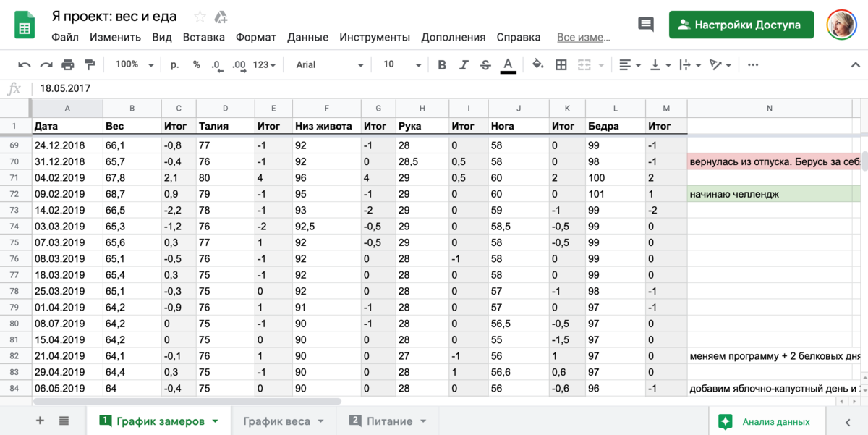Image resolution: width=868 pixels, height=435 pixels.
Task: Toggle bold formatting
Action: point(442,64)
